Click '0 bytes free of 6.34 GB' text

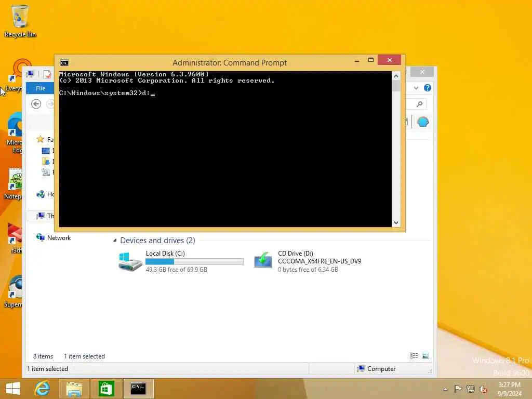(x=308, y=270)
